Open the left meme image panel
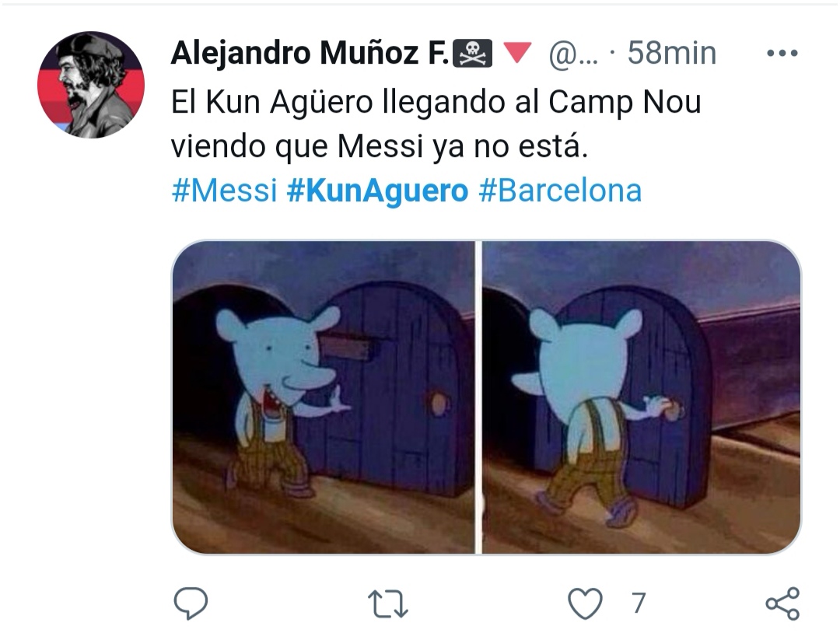Screen dimensions: 840x640 click(x=323, y=397)
